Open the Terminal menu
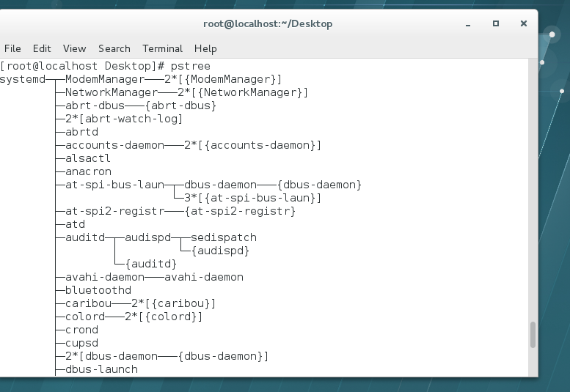Viewport: 570px width, 392px height. pos(163,48)
